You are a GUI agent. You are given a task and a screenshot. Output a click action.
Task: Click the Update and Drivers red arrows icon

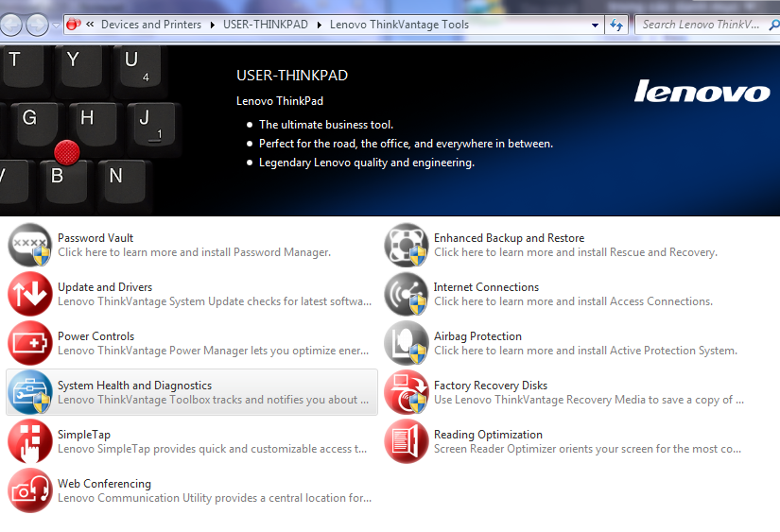pos(30,294)
